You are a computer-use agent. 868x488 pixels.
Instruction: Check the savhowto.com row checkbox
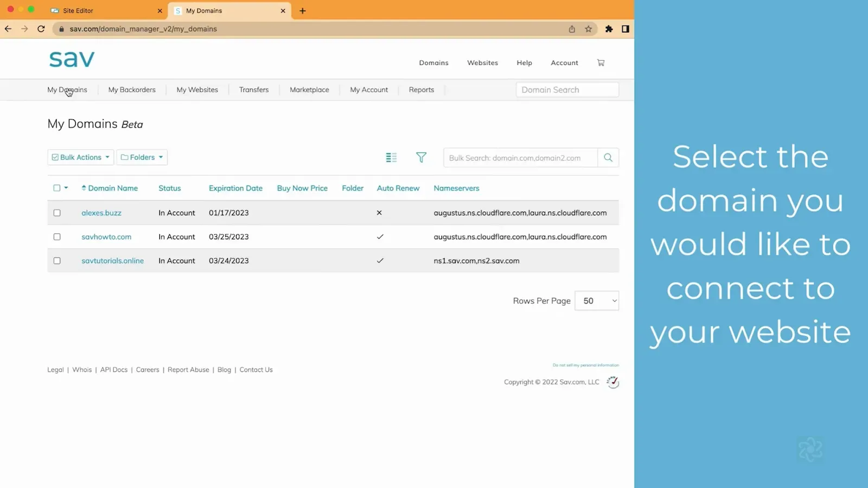pos(57,237)
